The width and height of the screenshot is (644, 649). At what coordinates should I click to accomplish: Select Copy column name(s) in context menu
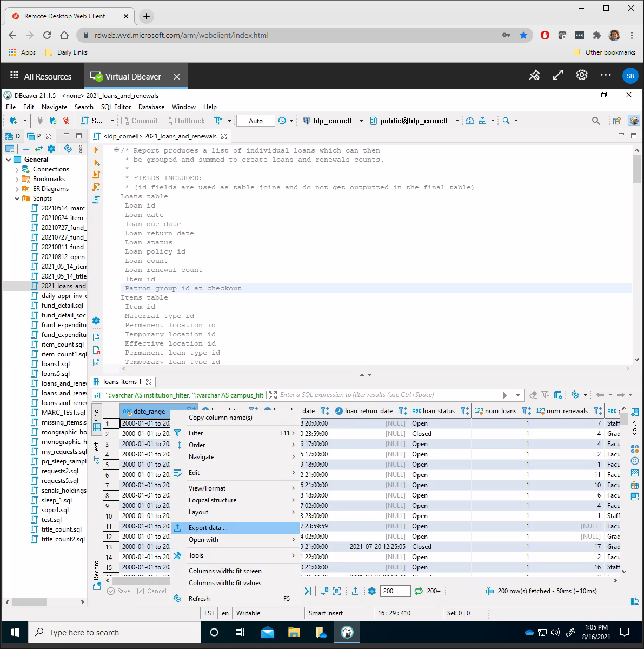(235, 418)
